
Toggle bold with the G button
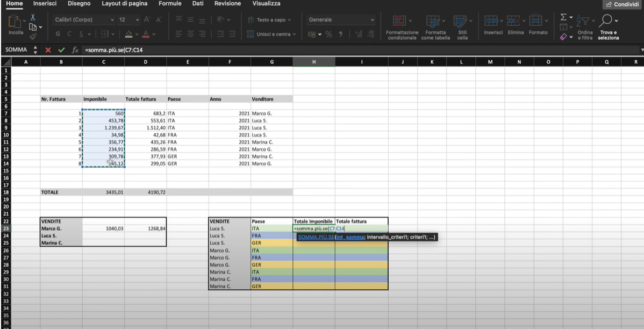tap(57, 33)
